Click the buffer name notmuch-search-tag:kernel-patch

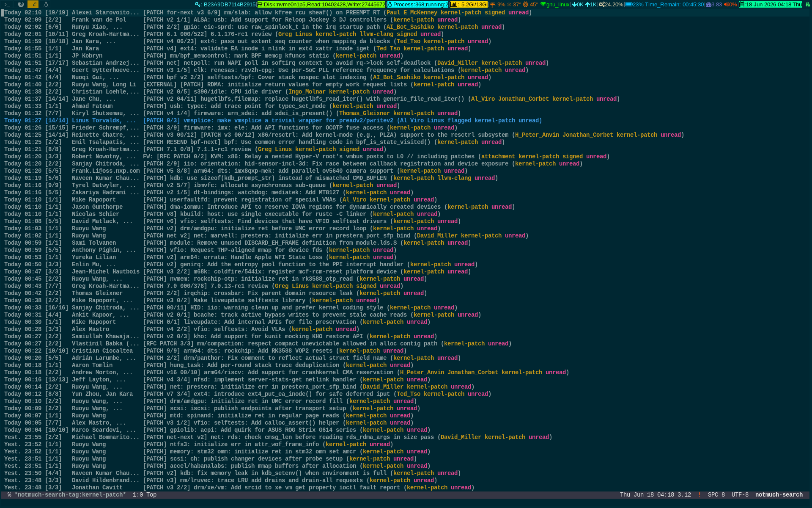pos(70,495)
